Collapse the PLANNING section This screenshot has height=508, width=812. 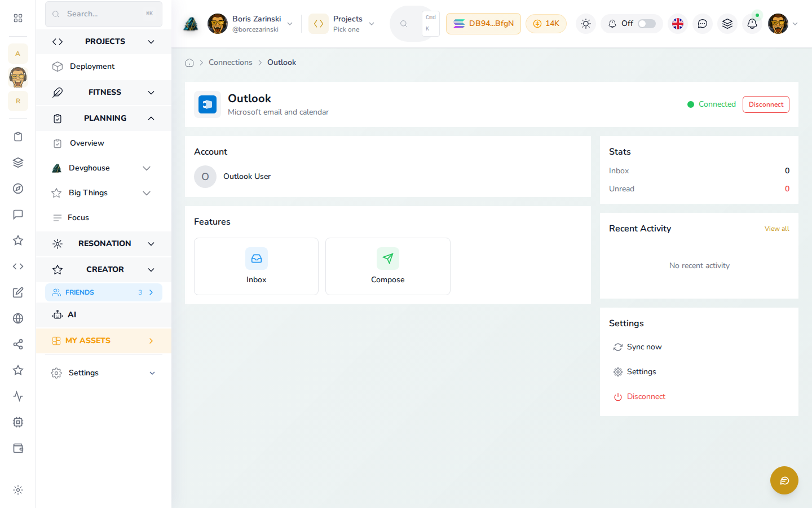pyautogui.click(x=104, y=119)
